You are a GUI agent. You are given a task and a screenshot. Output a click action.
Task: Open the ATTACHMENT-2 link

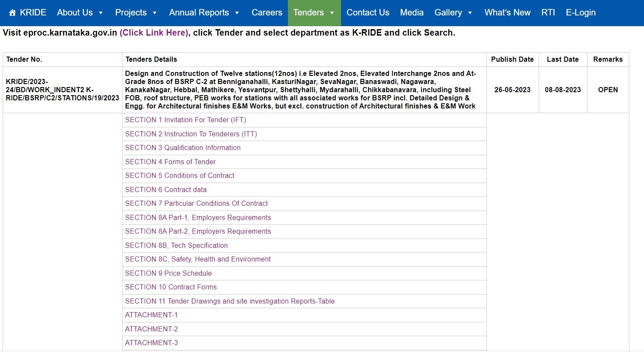(x=151, y=329)
